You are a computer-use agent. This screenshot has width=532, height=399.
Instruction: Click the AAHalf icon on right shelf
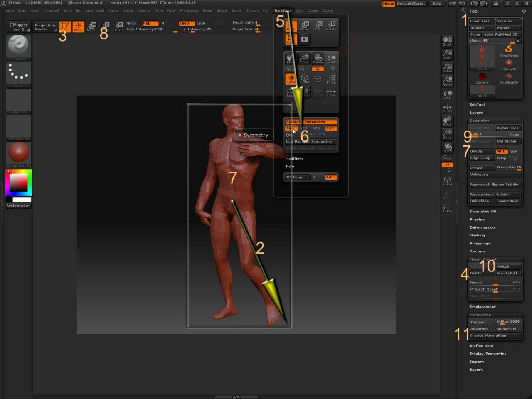click(x=447, y=81)
